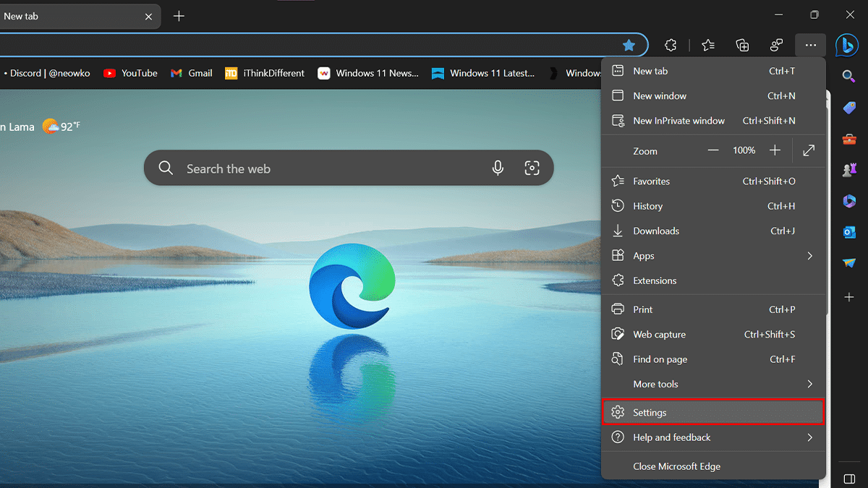Enter full screen from Zoom row
868x488 pixels.
(x=809, y=150)
